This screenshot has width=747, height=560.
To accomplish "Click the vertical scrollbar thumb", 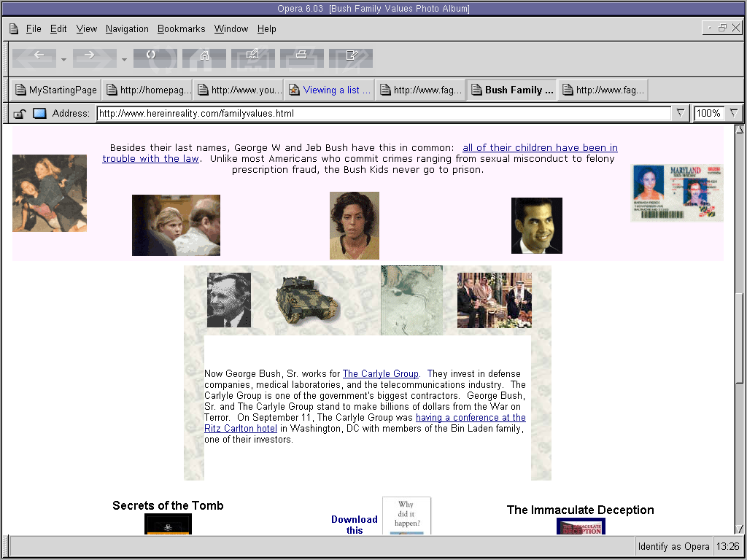I will coord(739,338).
